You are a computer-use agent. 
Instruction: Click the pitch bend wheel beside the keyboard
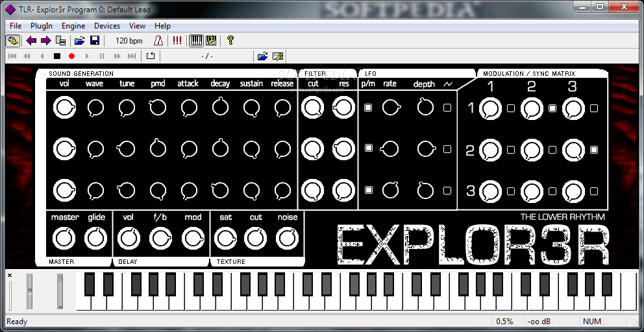tap(30, 292)
